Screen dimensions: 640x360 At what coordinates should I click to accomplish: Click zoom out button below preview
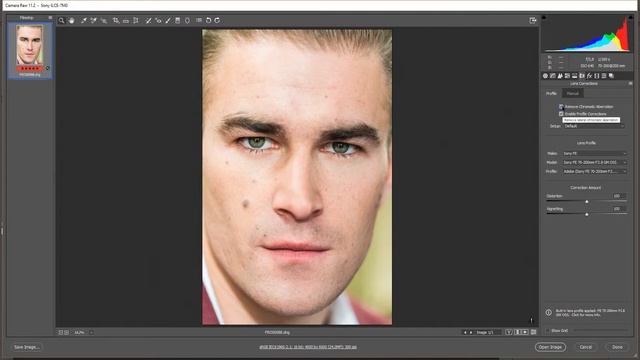[x=60, y=333]
